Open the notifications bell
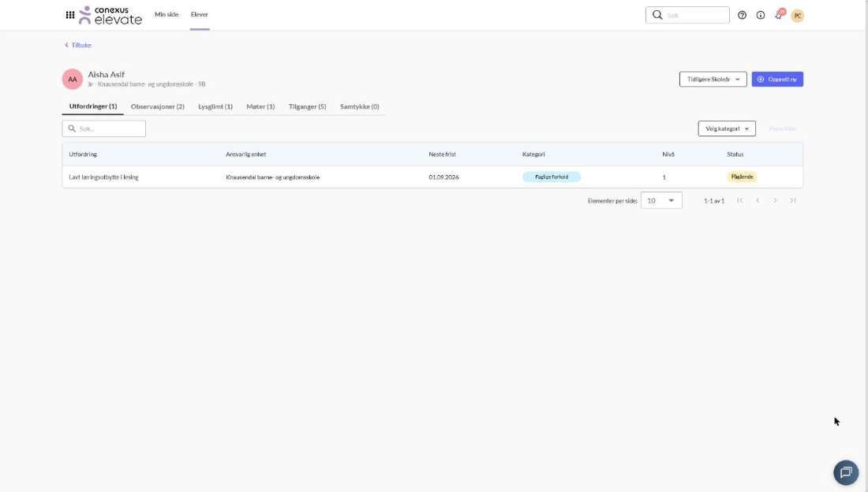This screenshot has width=868, height=492. click(x=780, y=15)
